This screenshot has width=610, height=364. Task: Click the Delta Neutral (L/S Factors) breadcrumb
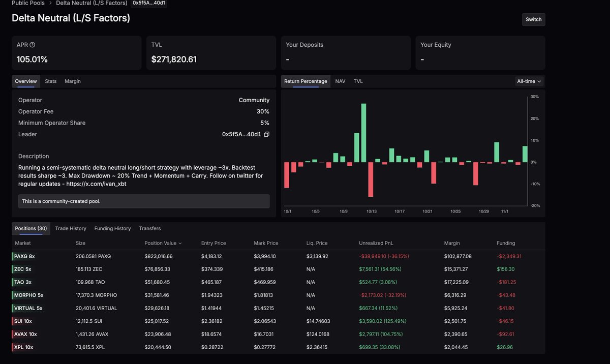tap(91, 3)
